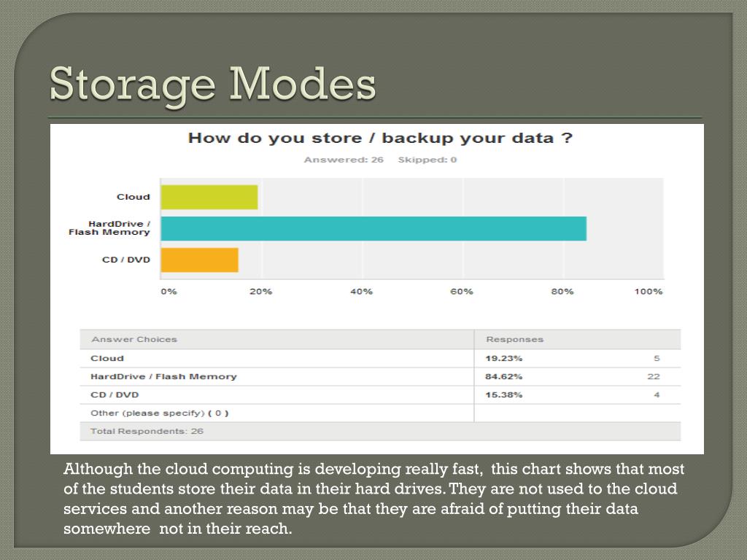Click the 84.62% response value
The image size is (747, 560).
503,377
